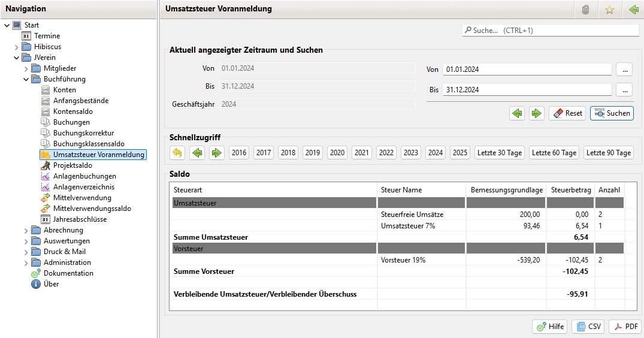Click the Suchen button
The width and height of the screenshot is (644, 338).
coord(612,113)
